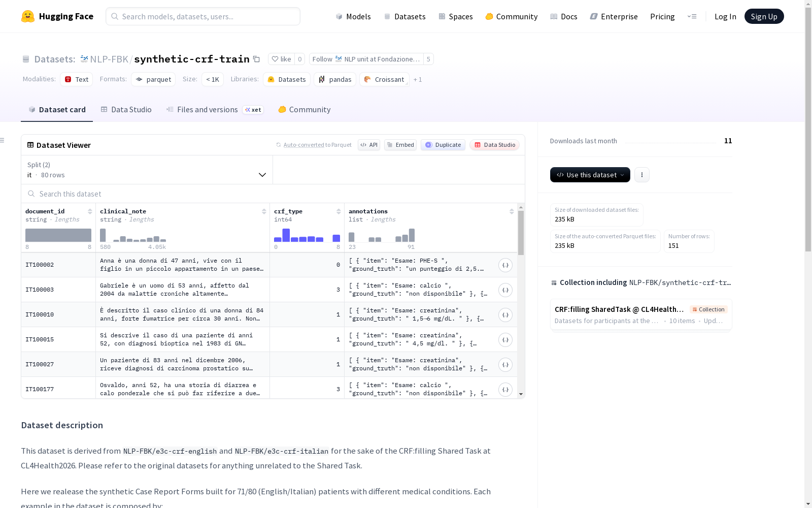Screen dimensions: 812x508
Task: Click the NLP-FBK organization avatar icon
Action: [x=84, y=59]
